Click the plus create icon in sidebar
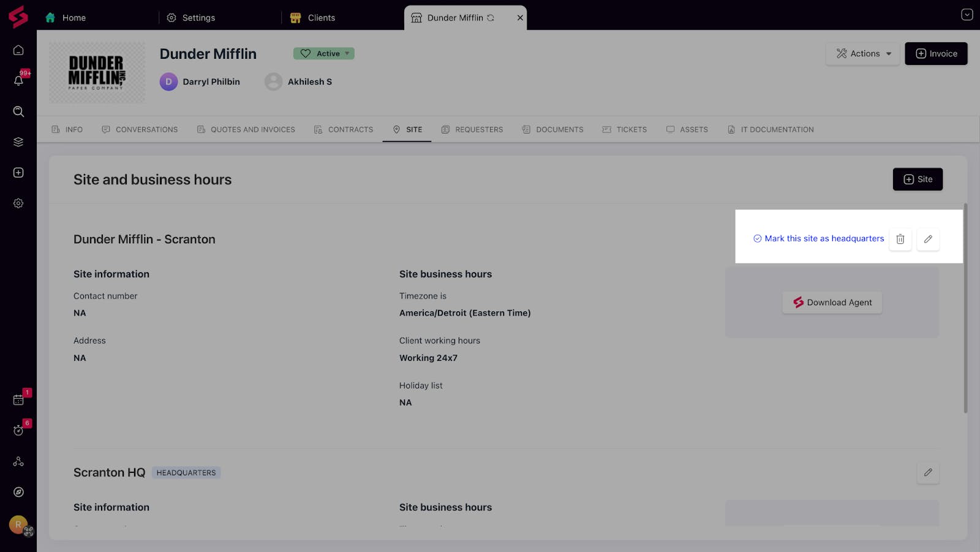Viewport: 980px width, 552px height. (18, 173)
